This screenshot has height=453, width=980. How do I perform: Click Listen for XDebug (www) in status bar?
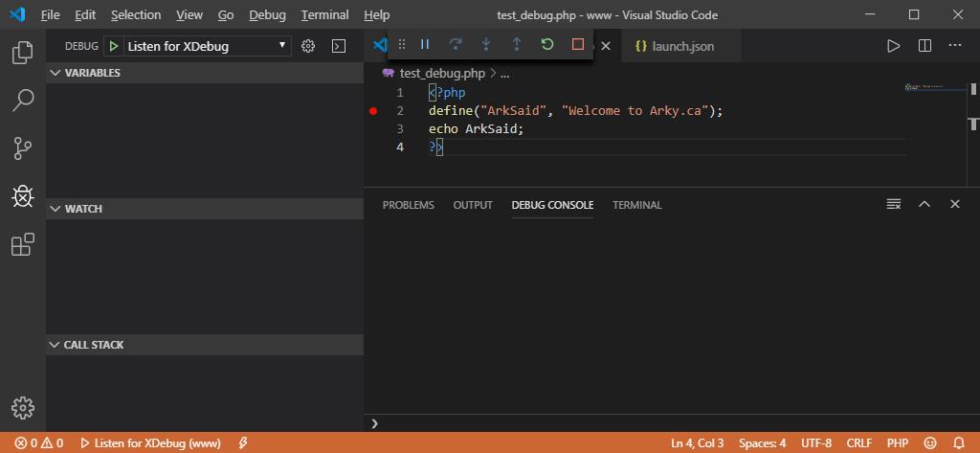[x=150, y=443]
